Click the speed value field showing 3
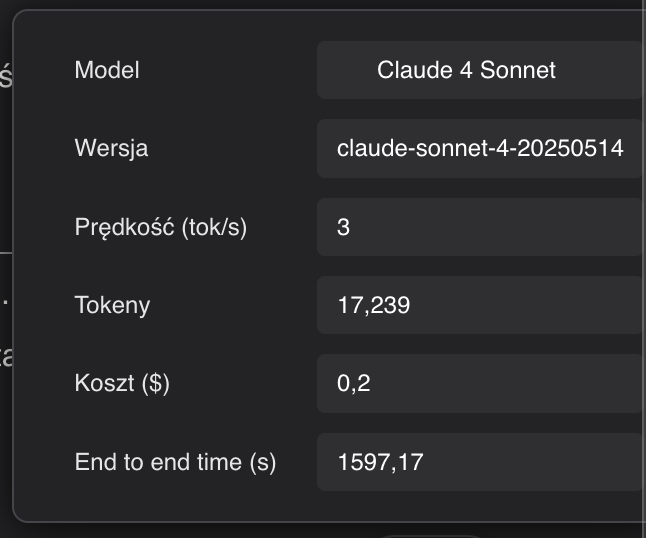The image size is (646, 538). tap(478, 227)
